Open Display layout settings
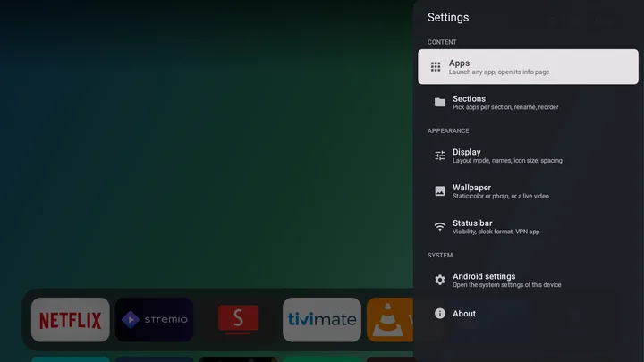Viewport: 644px width, 362px height. click(529, 156)
